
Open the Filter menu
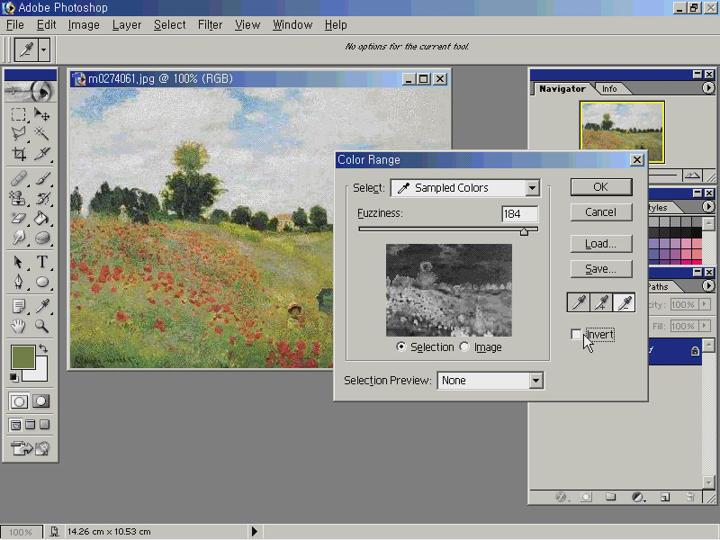pyautogui.click(x=210, y=25)
